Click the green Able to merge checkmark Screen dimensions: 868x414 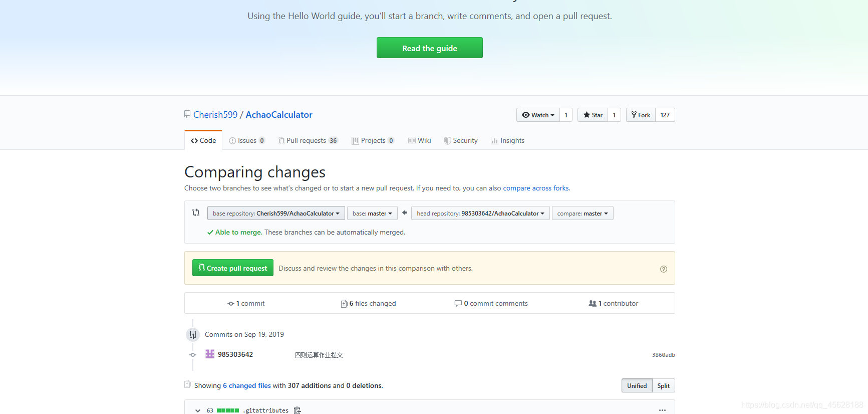[210, 232]
